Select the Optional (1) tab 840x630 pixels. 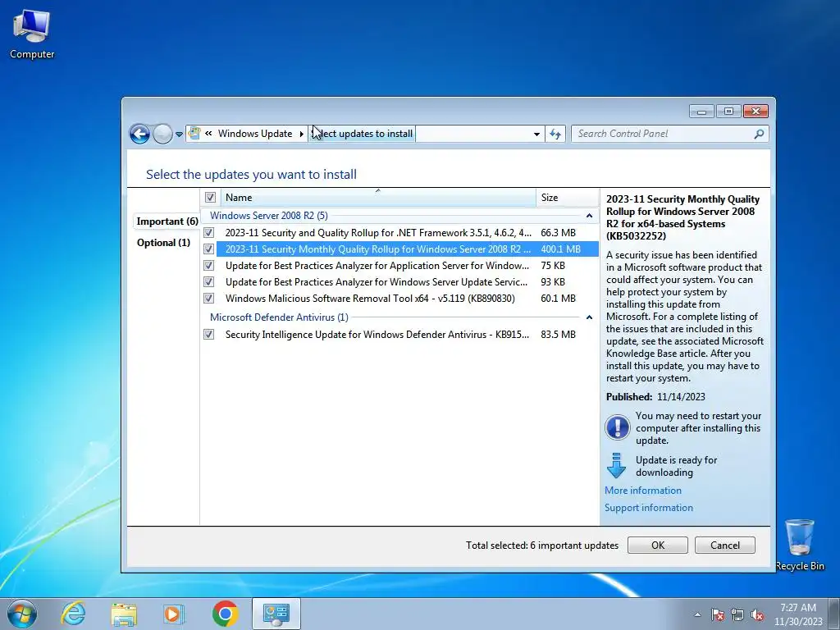pos(163,243)
